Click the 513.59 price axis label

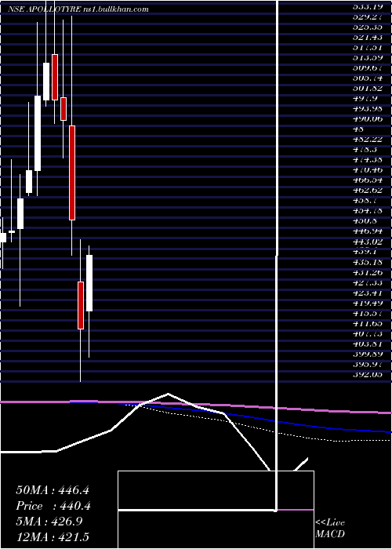tap(368, 57)
